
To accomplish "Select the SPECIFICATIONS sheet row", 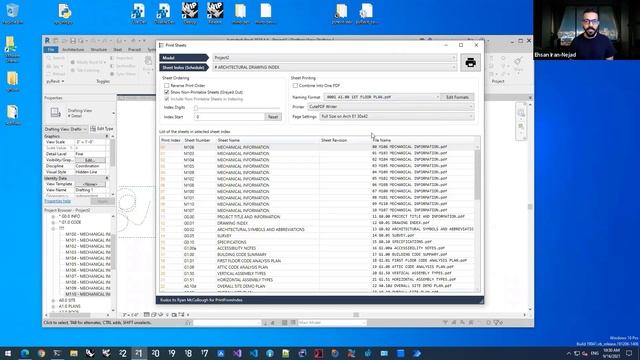I will 317,242.
